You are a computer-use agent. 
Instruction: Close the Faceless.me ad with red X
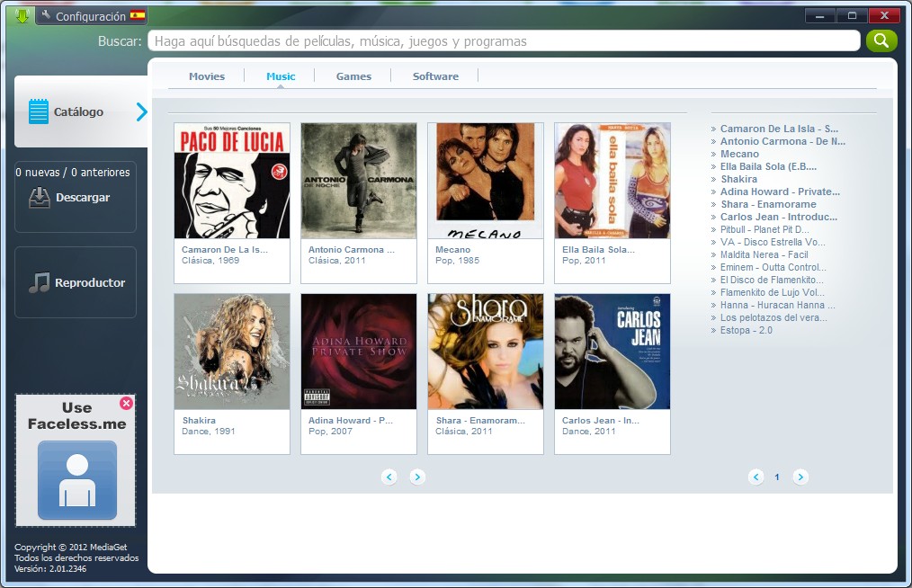(126, 403)
